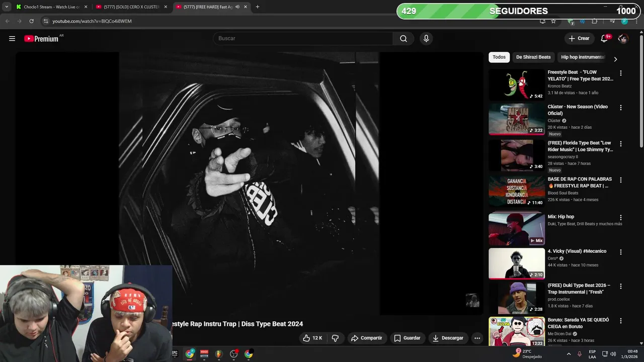Image resolution: width=644 pixels, height=362 pixels.
Task: Open options for Clúster New Season video
Action: (620, 108)
